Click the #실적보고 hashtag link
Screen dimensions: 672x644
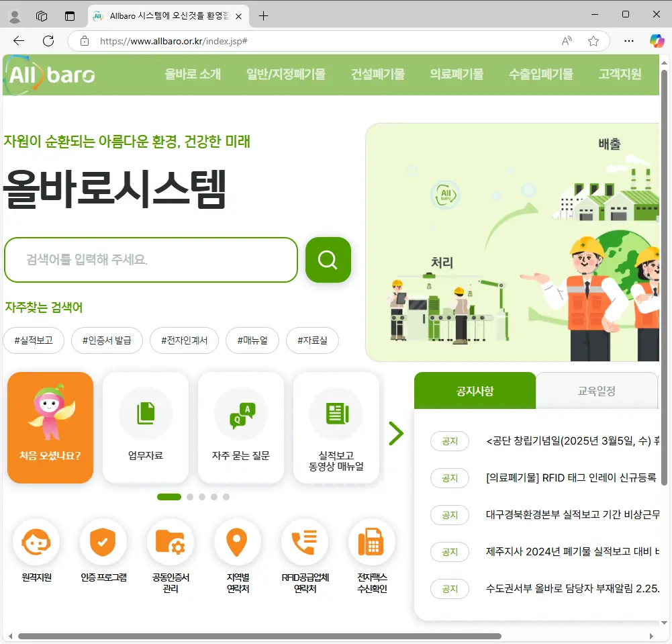pos(34,340)
